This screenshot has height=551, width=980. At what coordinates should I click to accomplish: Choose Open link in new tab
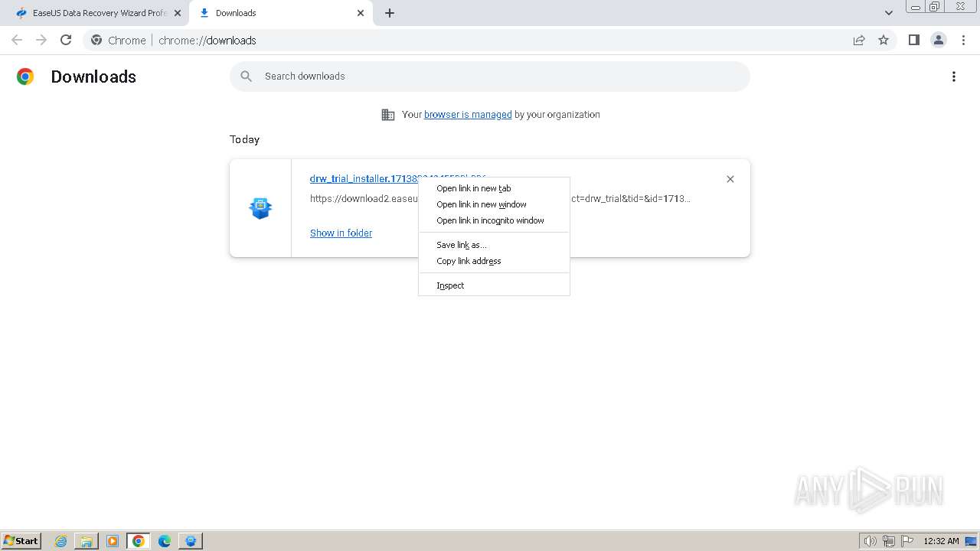point(494,188)
